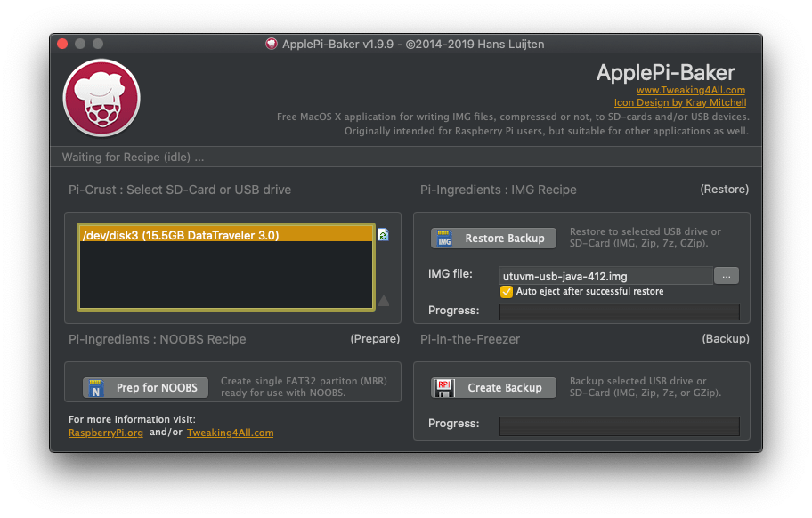812x518 pixels.
Task: Click the Pi-in-the-Freezer heading
Action: [470, 339]
